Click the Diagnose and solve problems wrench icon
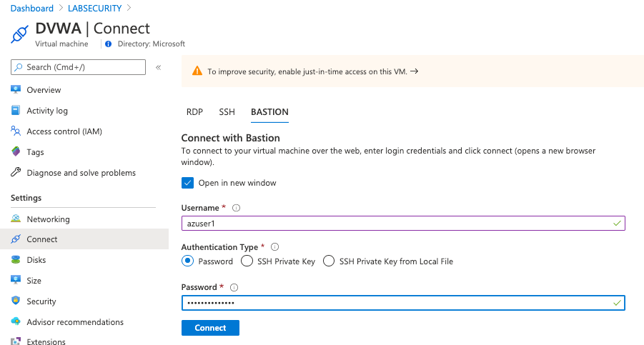644x345 pixels. pos(16,173)
